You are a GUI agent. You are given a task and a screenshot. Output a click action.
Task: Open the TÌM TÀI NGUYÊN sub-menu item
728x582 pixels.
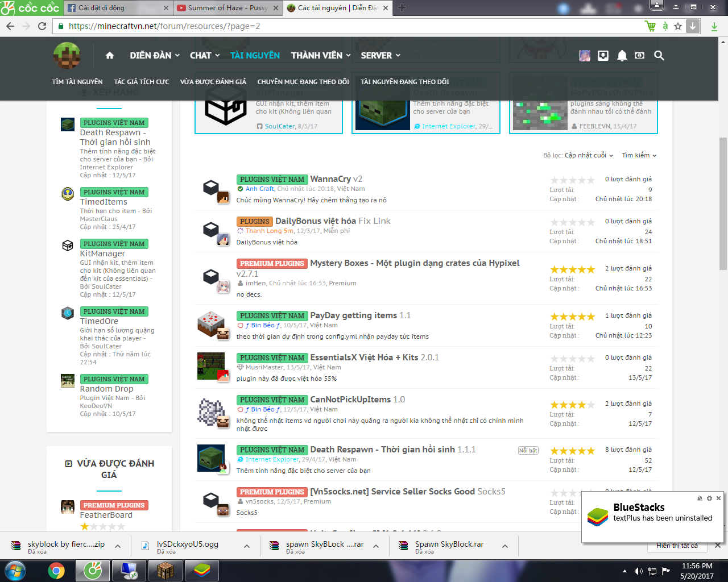click(77, 82)
